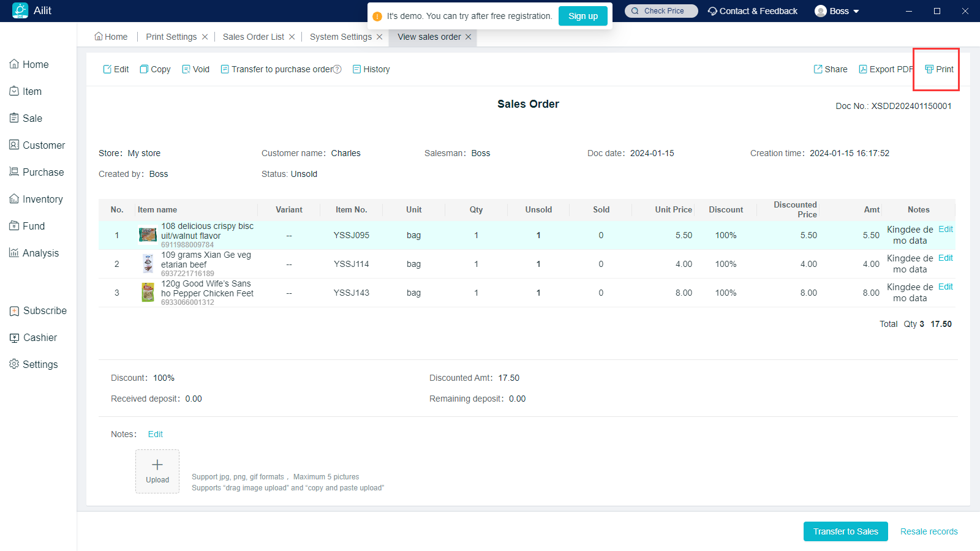This screenshot has width=980, height=551.
Task: Export the sales order as PDF
Action: (886, 69)
